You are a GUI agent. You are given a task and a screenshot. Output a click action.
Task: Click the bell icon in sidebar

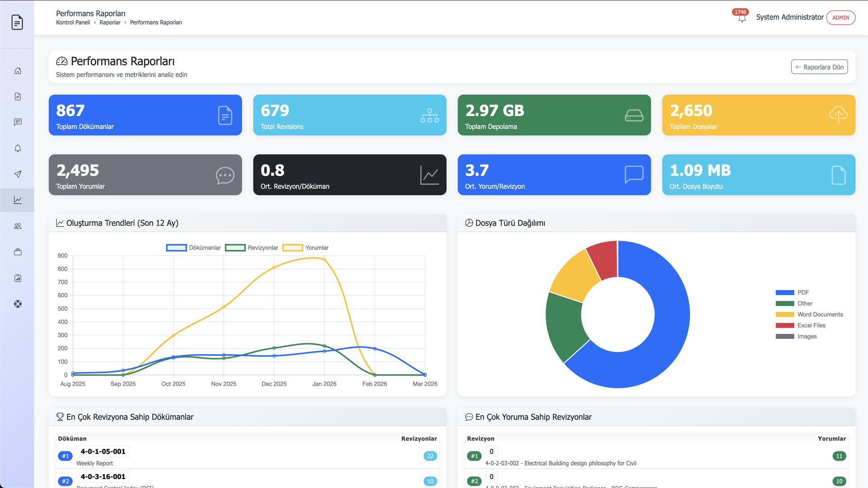click(x=18, y=149)
